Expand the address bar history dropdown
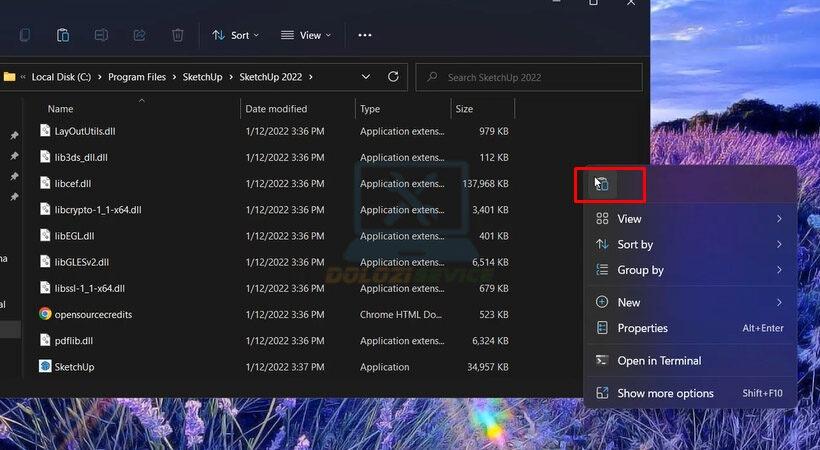 [366, 77]
